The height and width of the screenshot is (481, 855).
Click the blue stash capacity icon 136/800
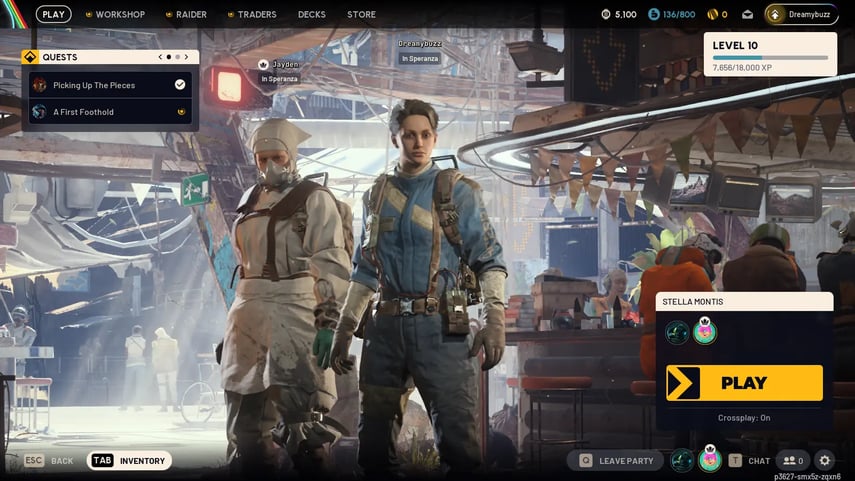point(654,14)
